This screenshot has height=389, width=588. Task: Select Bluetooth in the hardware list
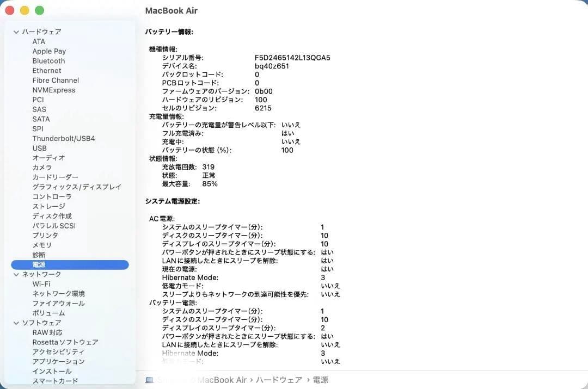(x=48, y=60)
